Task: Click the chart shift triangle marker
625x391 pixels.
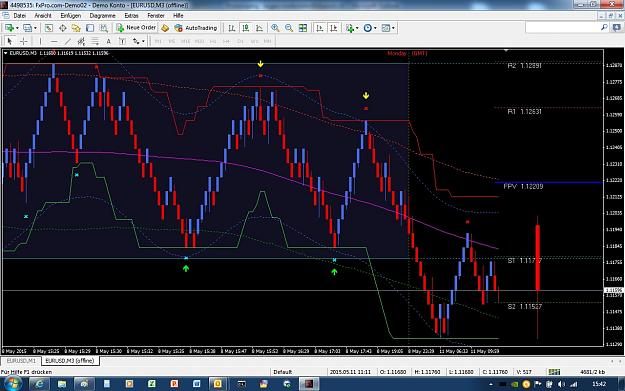Action: tap(506, 51)
